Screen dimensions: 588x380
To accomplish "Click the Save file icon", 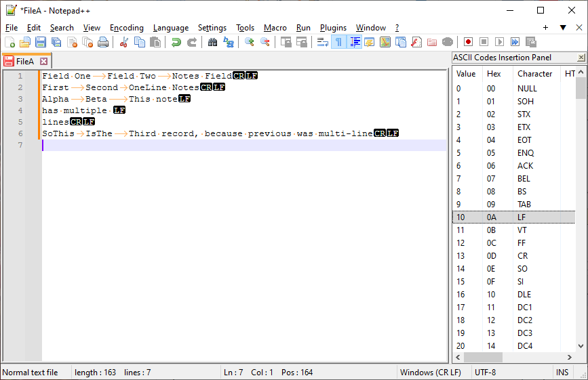I will pyautogui.click(x=41, y=42).
